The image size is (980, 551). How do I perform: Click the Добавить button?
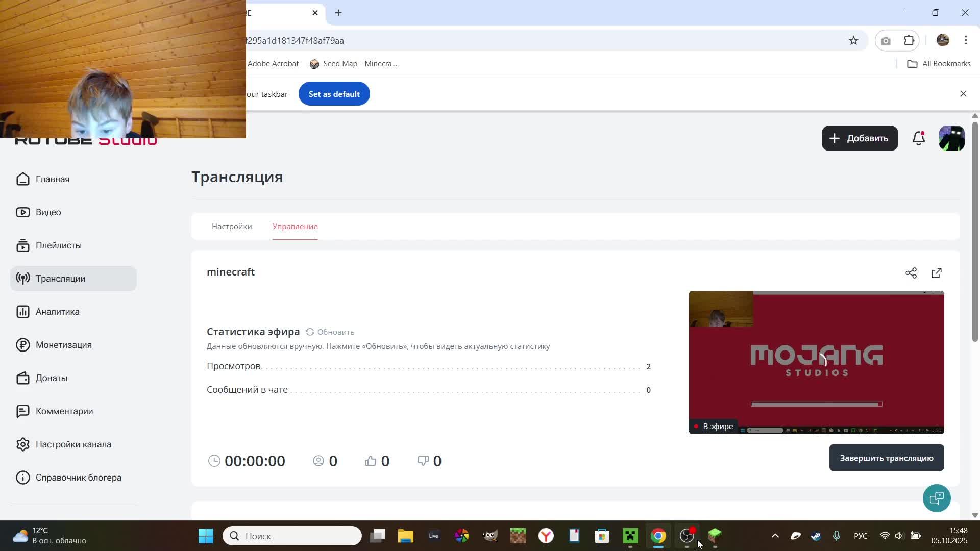coord(860,138)
